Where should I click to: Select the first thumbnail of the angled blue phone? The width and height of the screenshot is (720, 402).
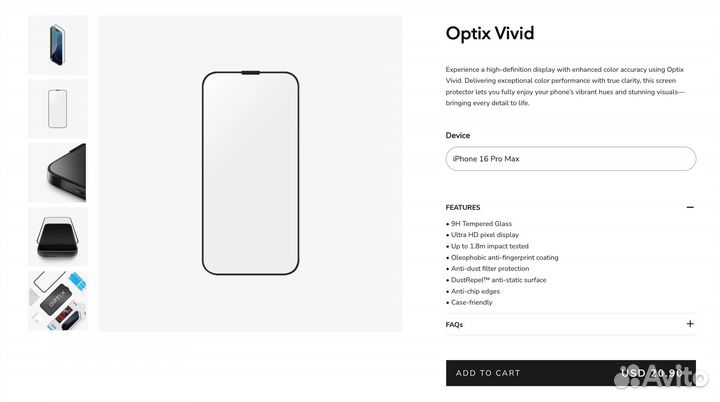(57, 45)
